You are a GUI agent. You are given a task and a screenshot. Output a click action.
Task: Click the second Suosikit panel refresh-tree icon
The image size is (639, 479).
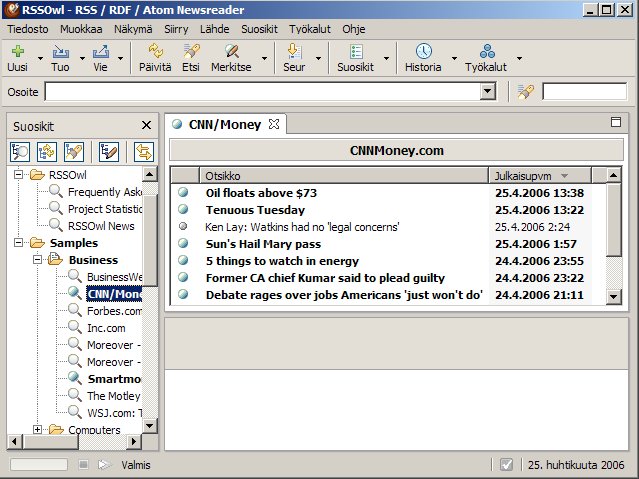tap(46, 152)
